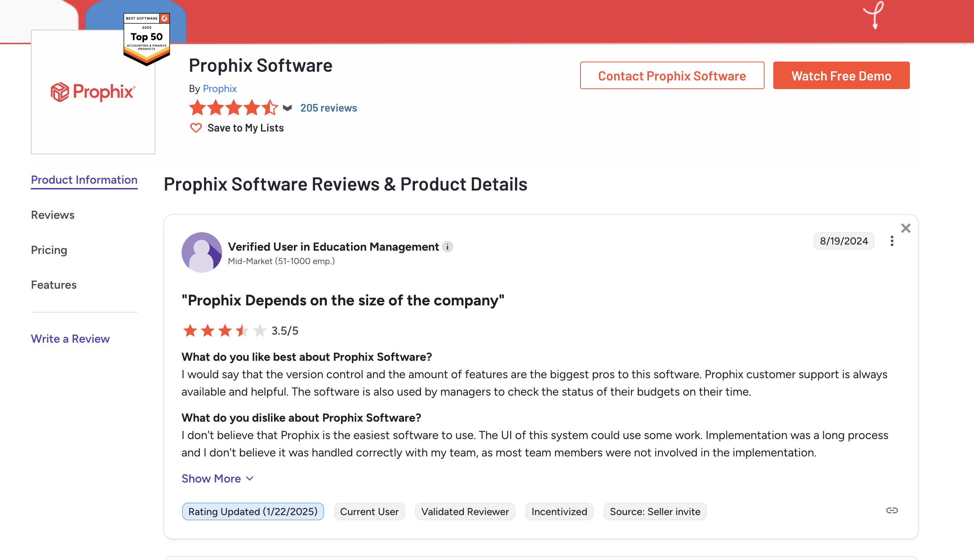This screenshot has width=974, height=560.
Task: Open the three-dot menu on the review
Action: (x=892, y=241)
